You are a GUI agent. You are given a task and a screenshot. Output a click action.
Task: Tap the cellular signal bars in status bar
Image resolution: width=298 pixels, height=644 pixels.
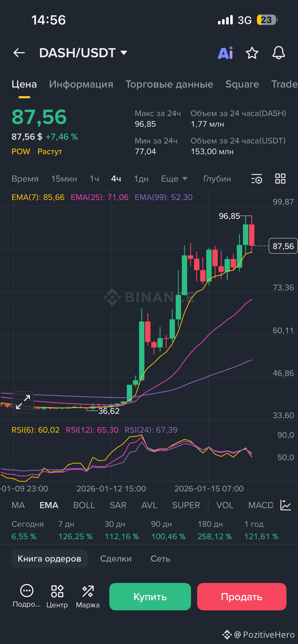(x=225, y=20)
